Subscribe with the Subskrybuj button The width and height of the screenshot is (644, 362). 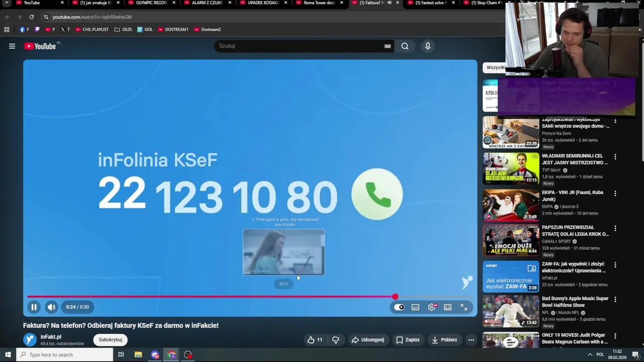[x=110, y=340]
